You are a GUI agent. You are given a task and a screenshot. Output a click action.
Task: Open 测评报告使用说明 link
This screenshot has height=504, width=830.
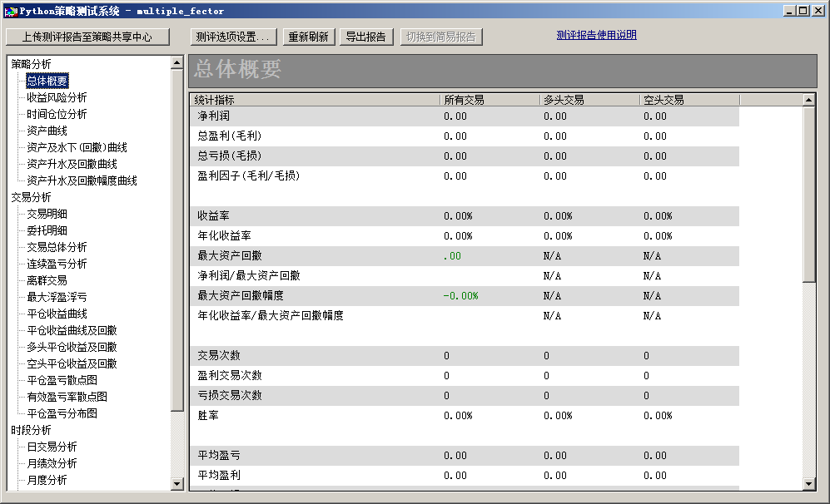597,35
